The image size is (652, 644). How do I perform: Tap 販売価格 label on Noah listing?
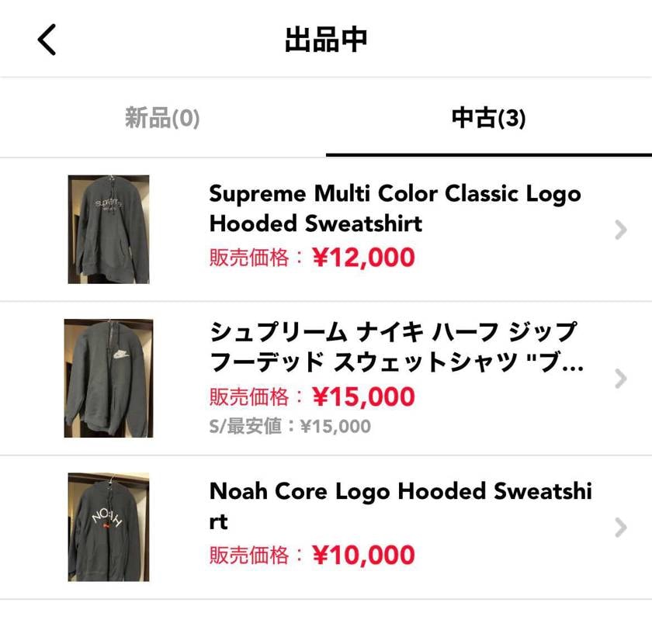click(248, 555)
